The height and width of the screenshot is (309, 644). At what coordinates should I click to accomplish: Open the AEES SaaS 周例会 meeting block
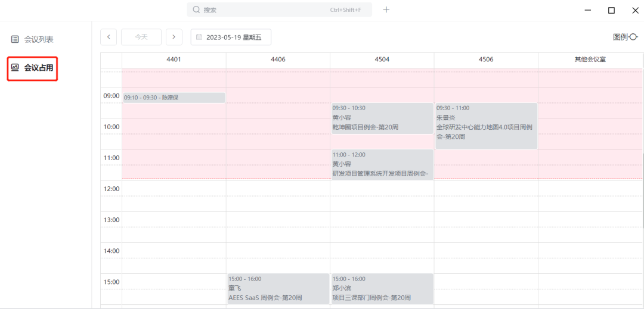tap(278, 289)
